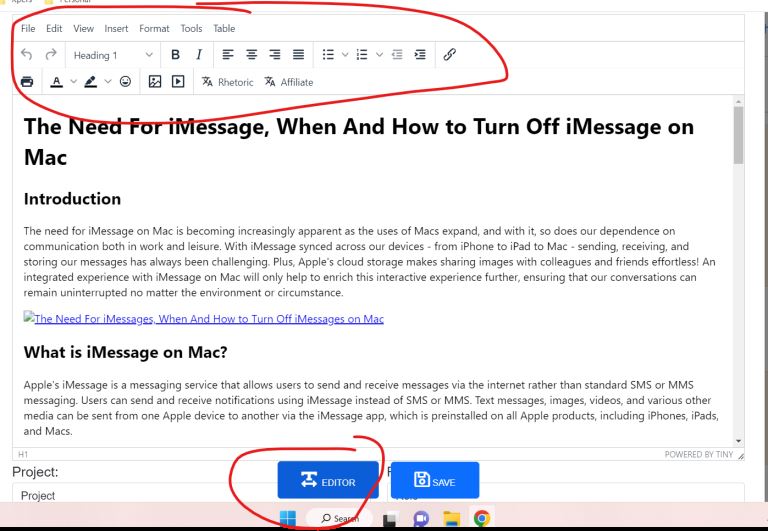The width and height of the screenshot is (768, 531).
Task: Insert a link using chain icon
Action: pyautogui.click(x=450, y=54)
